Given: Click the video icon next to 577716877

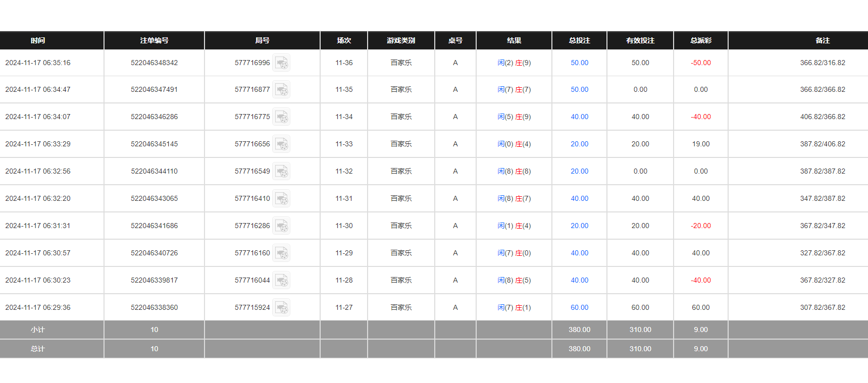Looking at the screenshot, I should 281,90.
